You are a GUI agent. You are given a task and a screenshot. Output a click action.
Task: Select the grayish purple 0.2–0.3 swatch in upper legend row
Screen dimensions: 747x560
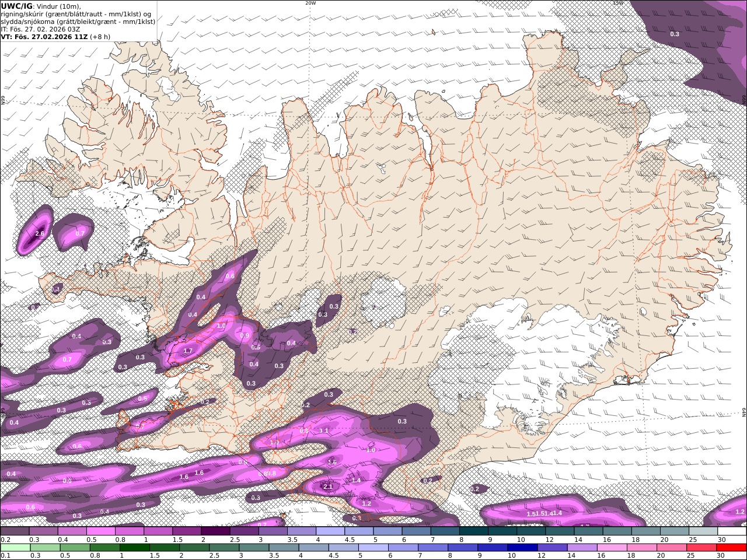(15, 531)
